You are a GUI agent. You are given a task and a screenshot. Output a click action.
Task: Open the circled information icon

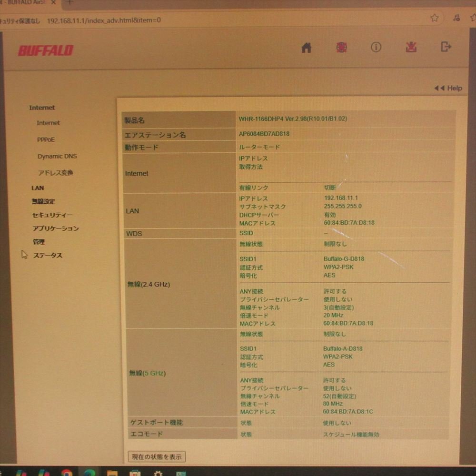point(376,47)
